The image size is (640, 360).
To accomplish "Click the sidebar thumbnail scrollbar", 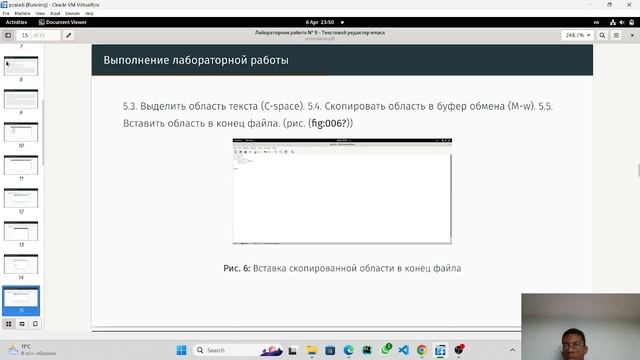I will click(43, 133).
